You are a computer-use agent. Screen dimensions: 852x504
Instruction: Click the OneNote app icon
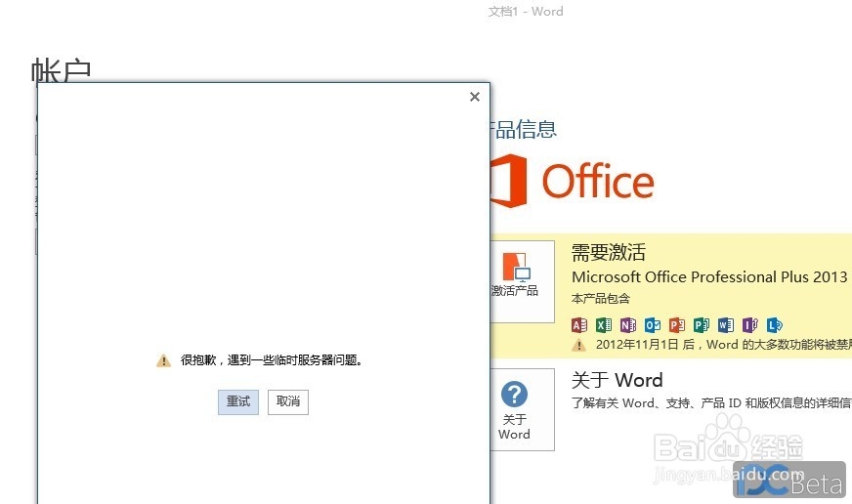(x=628, y=325)
